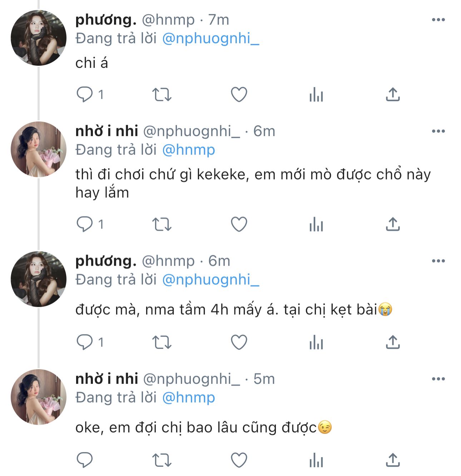Open @hnmp mention link in last tweet

click(x=188, y=397)
